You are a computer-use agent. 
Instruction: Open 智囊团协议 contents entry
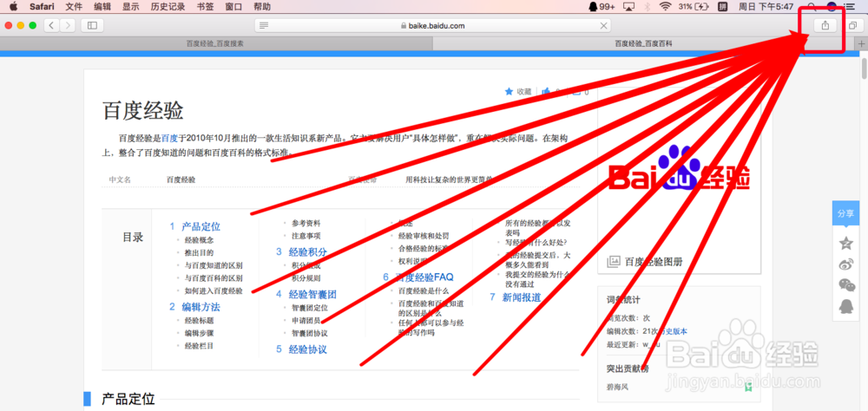[310, 334]
